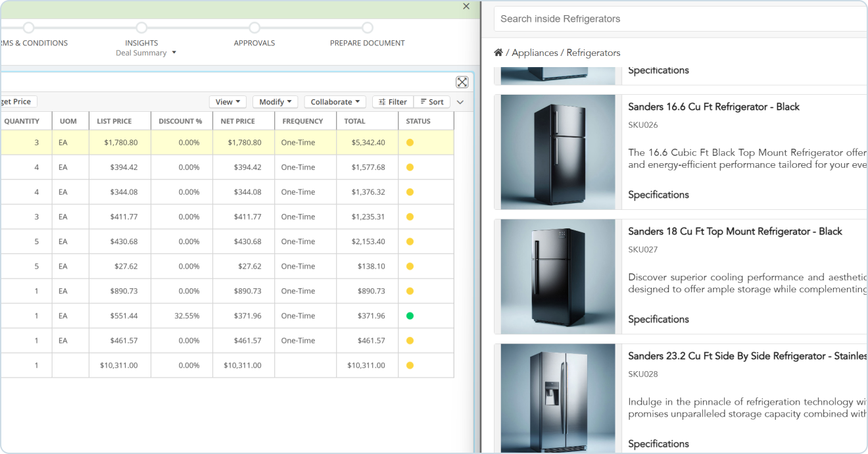The width and height of the screenshot is (868, 454).
Task: Close the green notification banner
Action: point(466,7)
